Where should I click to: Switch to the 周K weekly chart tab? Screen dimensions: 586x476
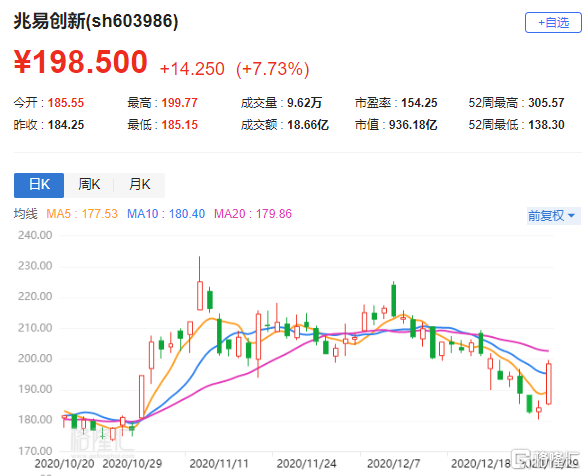[x=89, y=185]
